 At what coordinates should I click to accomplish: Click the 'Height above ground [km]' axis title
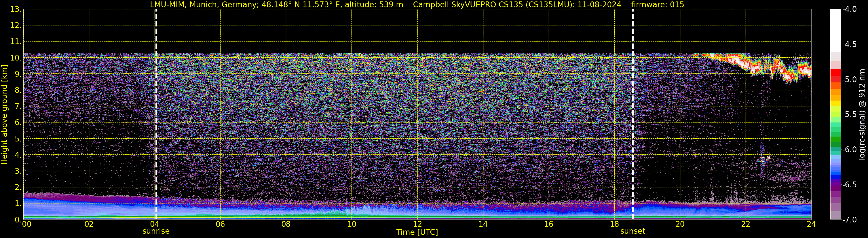(4, 114)
